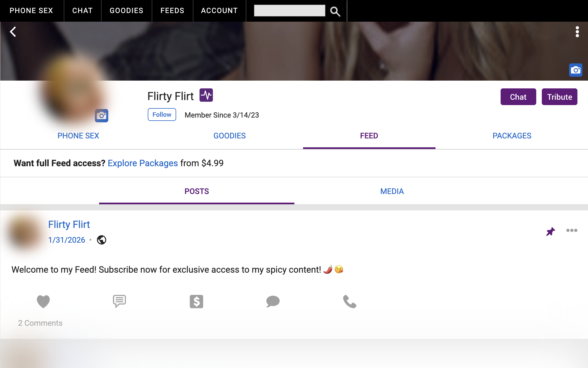This screenshot has width=588, height=368.
Task: Open the ACCOUNT top menu
Action: point(219,11)
